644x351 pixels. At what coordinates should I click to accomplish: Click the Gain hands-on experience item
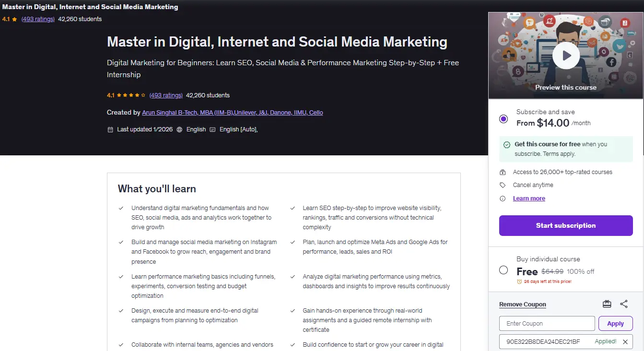coord(367,320)
